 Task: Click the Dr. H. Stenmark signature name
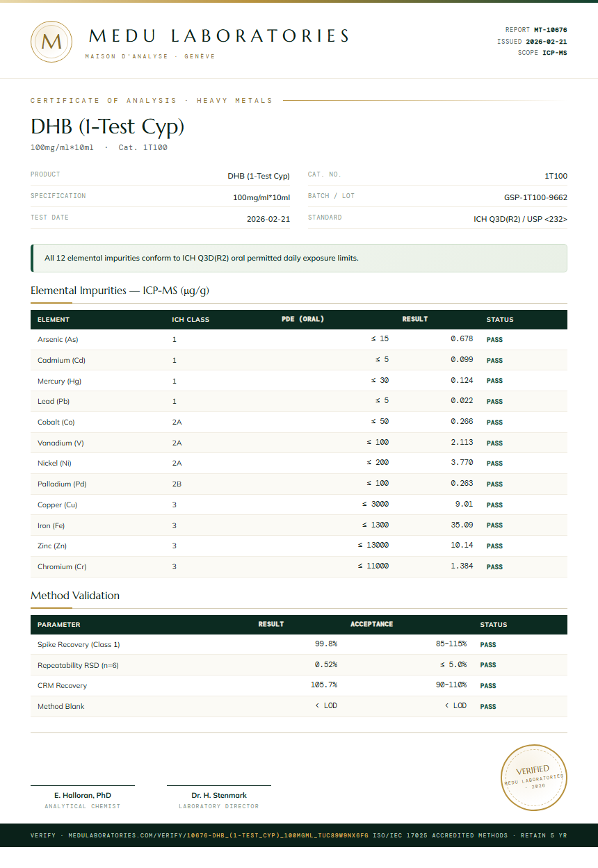pos(219,795)
